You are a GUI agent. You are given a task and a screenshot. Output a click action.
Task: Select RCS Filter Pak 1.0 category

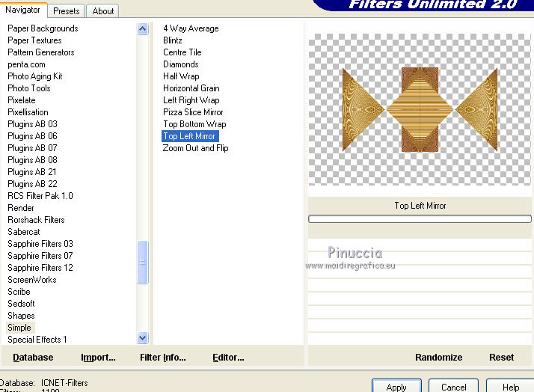(x=40, y=196)
